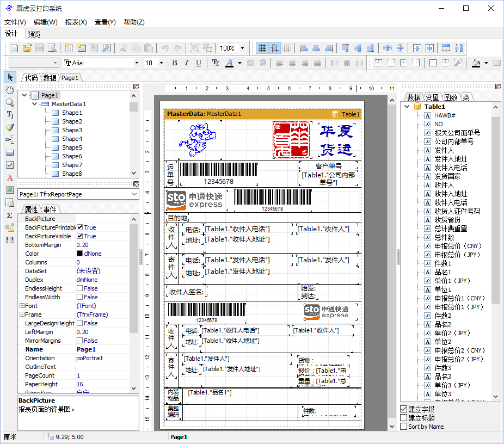This screenshot has width=504, height=444.
Task: Toggle the Show Grid toolbar icon
Action: [x=262, y=48]
